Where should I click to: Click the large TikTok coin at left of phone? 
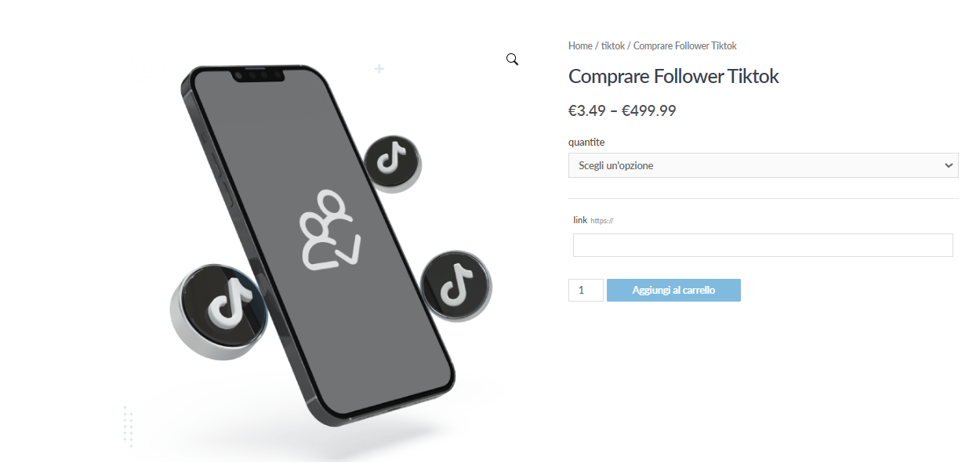point(217,311)
